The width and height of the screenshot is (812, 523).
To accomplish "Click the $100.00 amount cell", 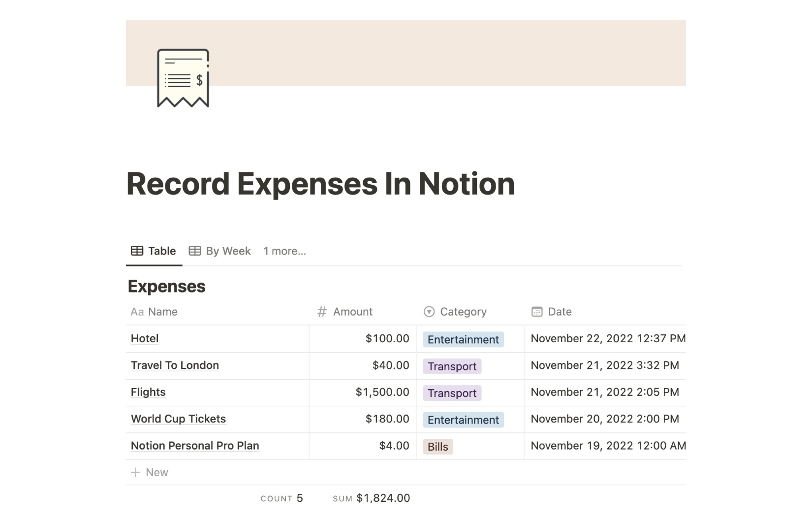I will [363, 339].
